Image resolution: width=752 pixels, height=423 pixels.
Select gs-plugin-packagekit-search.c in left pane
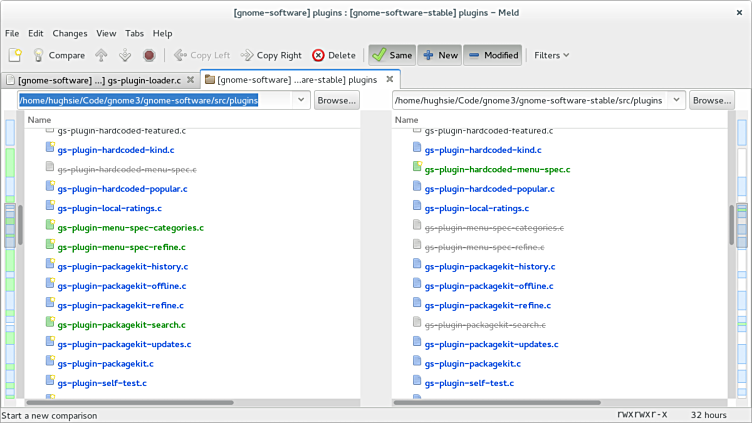click(x=121, y=325)
